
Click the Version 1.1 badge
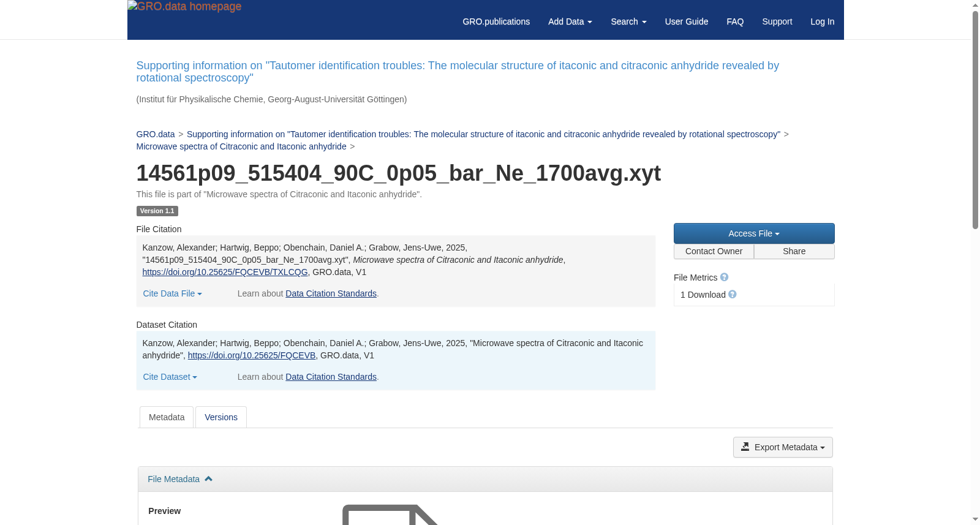pos(157,211)
